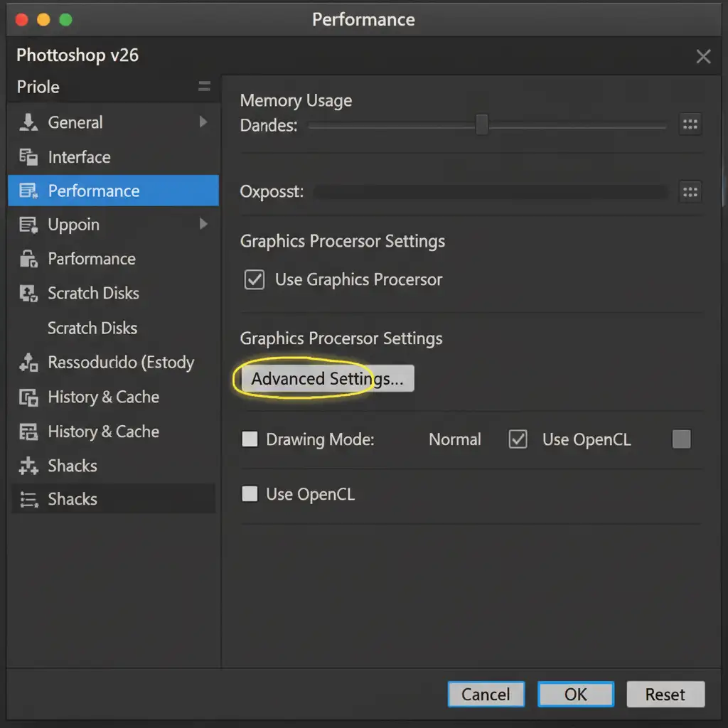
Task: Expand the Uppoin category arrow
Action: pyautogui.click(x=203, y=225)
